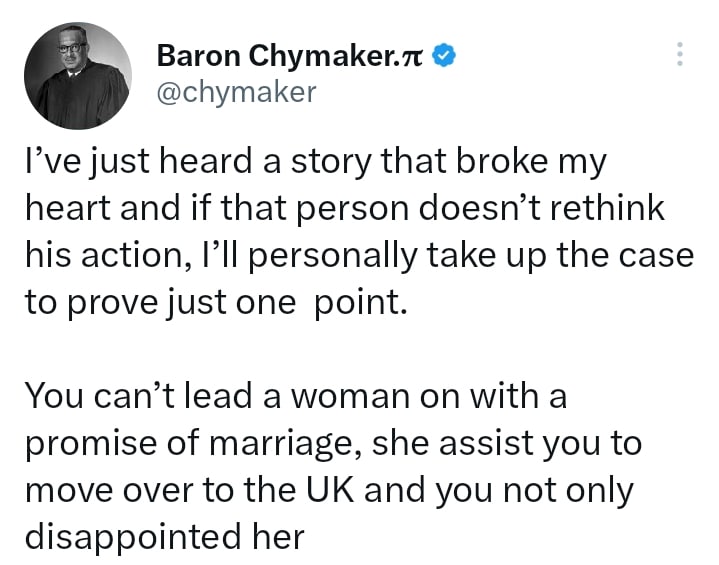The image size is (719, 565).
Task: Click the last line "disappointed her"
Action: pos(163,537)
